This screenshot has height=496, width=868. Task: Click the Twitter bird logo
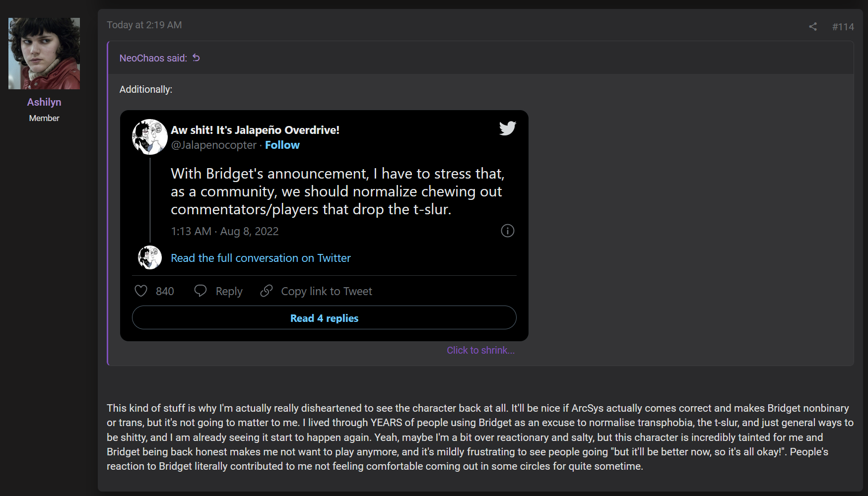[x=507, y=128]
